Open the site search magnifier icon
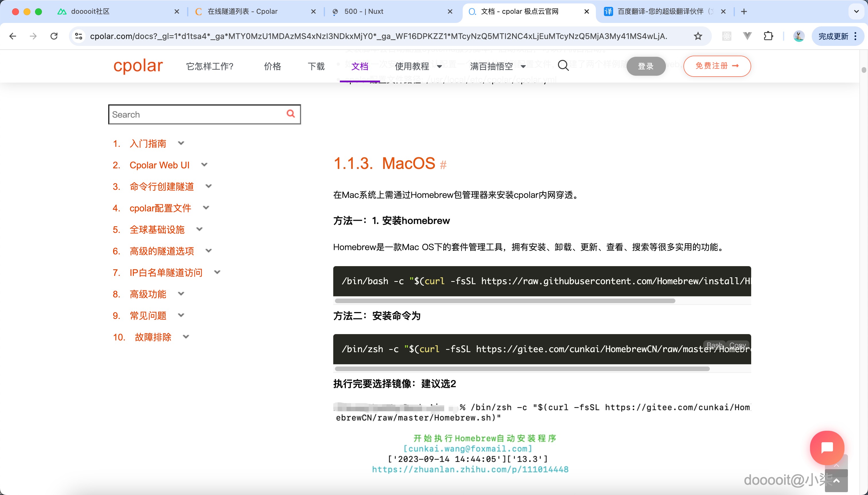This screenshot has width=868, height=495. coord(563,66)
